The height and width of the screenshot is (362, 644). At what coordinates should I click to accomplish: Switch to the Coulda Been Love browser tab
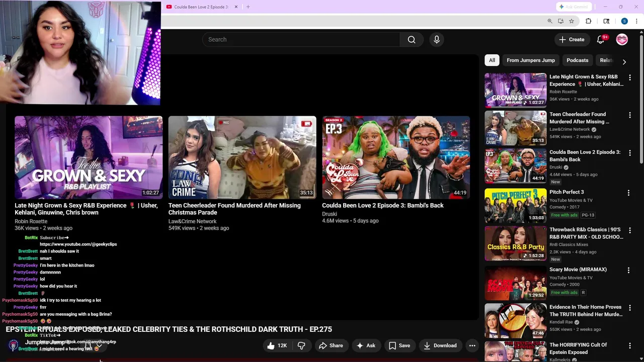point(201,7)
